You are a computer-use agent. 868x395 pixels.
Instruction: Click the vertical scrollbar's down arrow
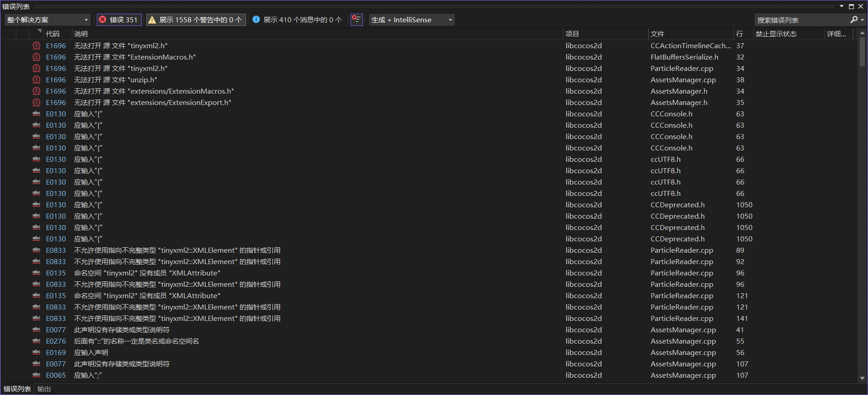[x=862, y=378]
